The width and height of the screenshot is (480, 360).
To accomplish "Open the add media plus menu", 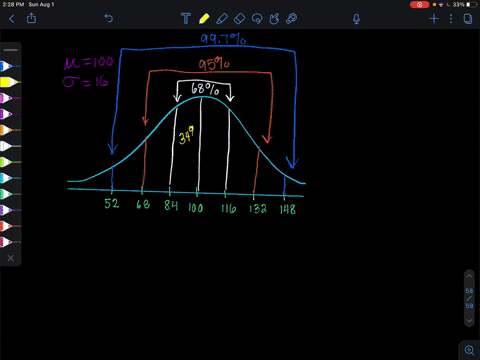I will 434,19.
